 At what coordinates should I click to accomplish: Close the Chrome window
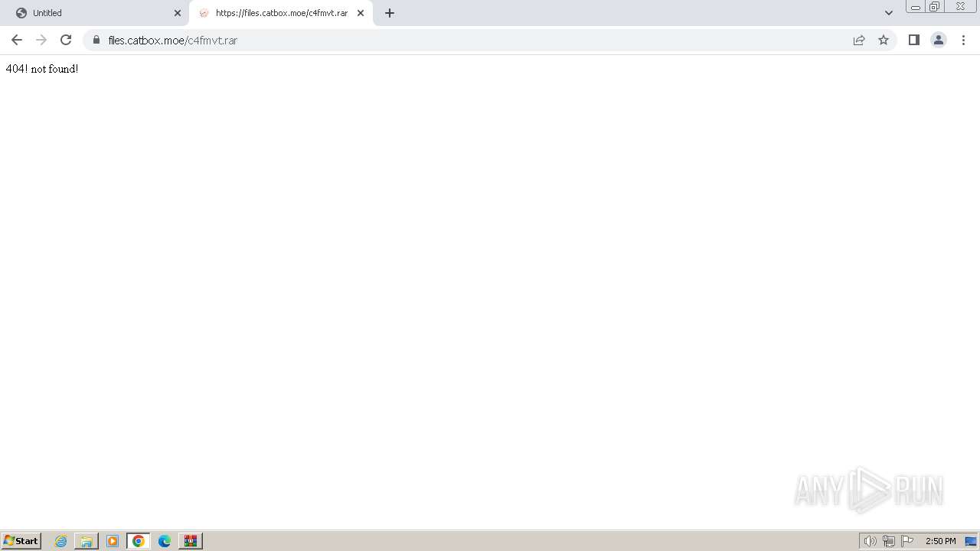[x=960, y=7]
